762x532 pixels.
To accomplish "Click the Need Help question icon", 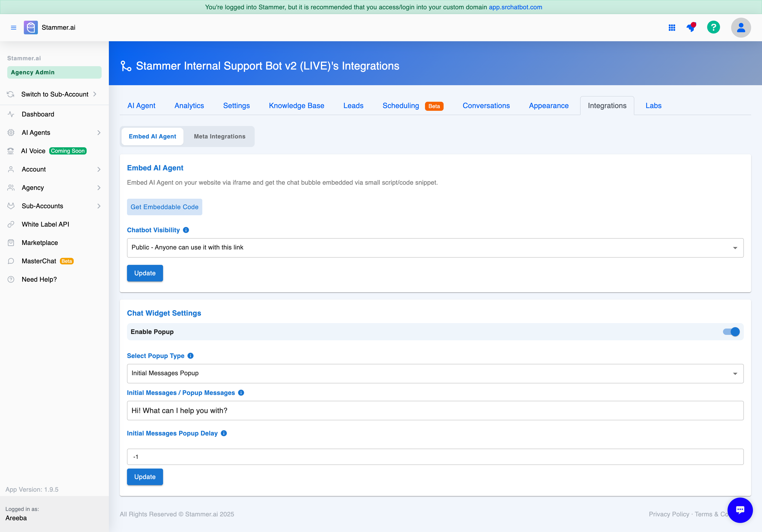I will (x=11, y=280).
